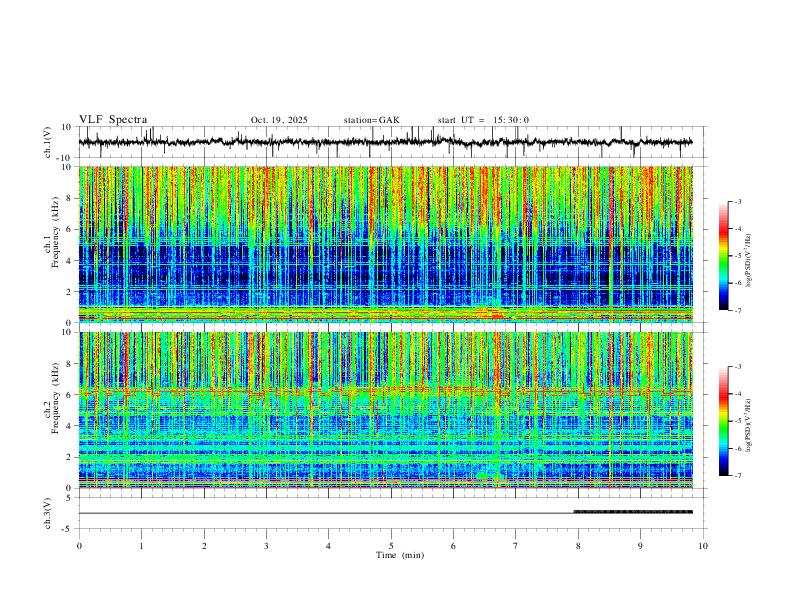792x612 pixels.
Task: Click the lower ch.2 PSD color bar
Action: pyautogui.click(x=723, y=421)
